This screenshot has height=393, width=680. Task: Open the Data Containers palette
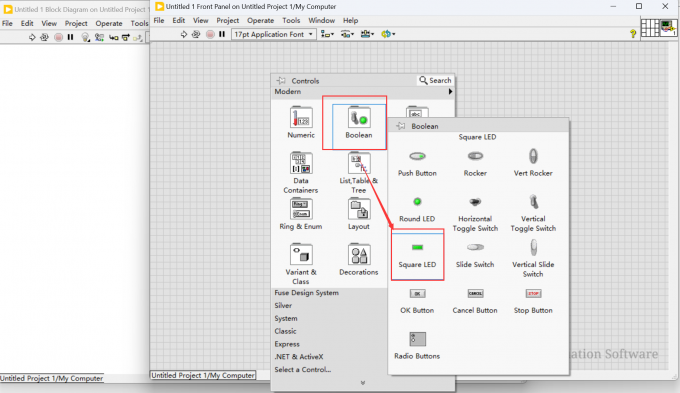[x=301, y=173]
